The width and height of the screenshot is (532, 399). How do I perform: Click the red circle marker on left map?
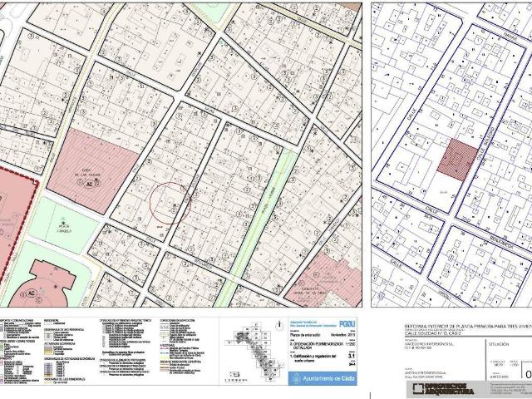click(x=170, y=203)
